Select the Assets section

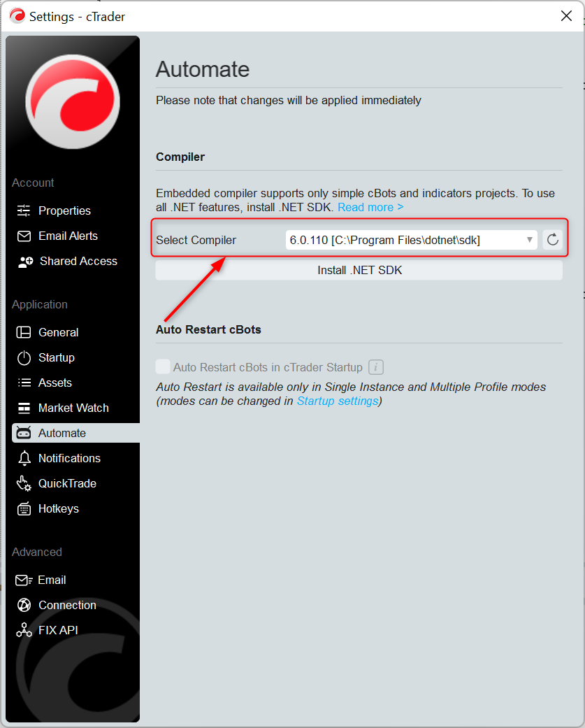55,383
